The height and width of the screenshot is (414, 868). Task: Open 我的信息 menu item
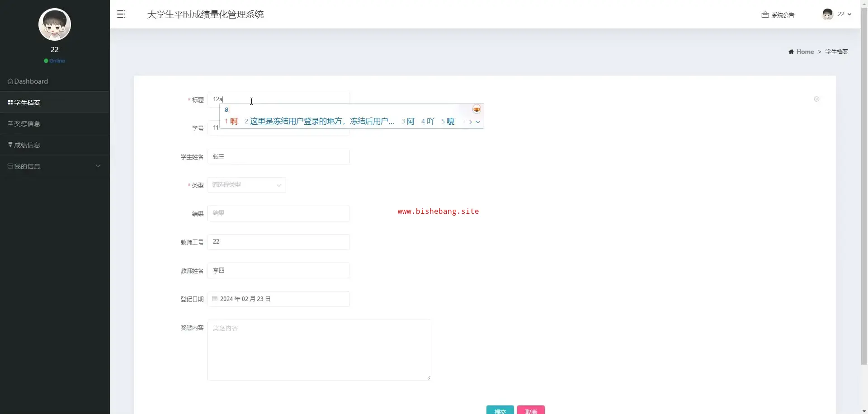coord(55,166)
